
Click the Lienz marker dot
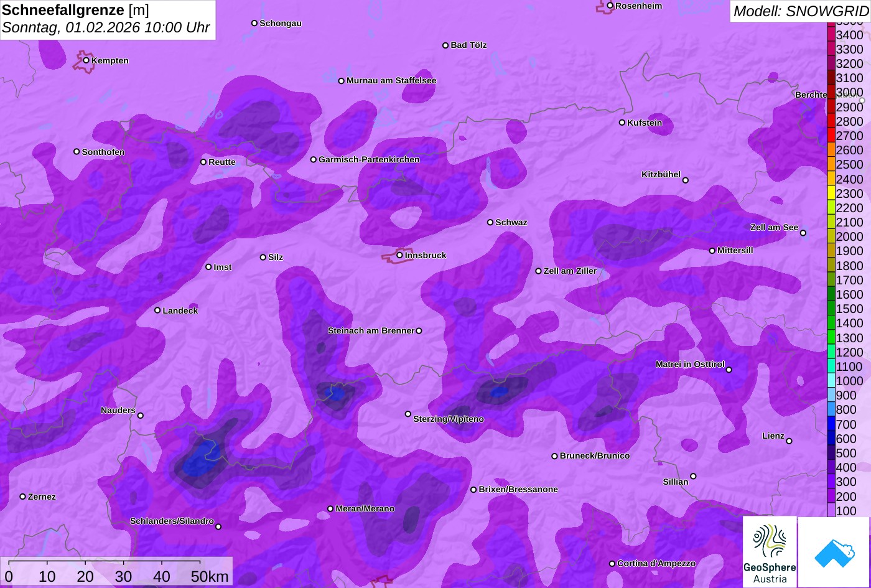[x=789, y=441]
